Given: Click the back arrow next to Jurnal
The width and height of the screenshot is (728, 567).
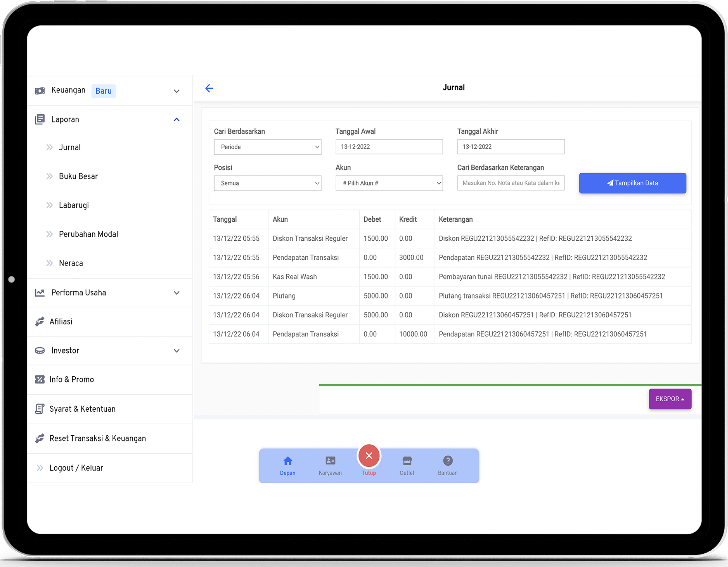Looking at the screenshot, I should [209, 88].
